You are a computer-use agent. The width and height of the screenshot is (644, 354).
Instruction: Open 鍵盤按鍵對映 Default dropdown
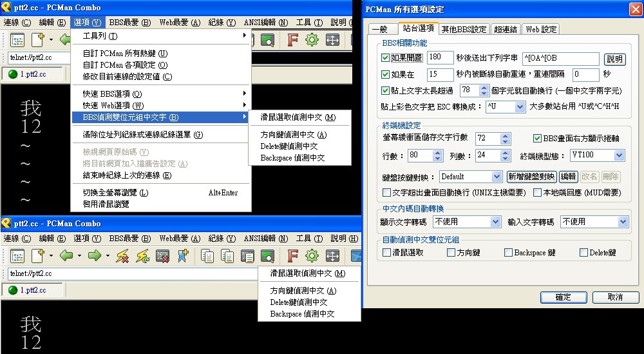coord(497,177)
